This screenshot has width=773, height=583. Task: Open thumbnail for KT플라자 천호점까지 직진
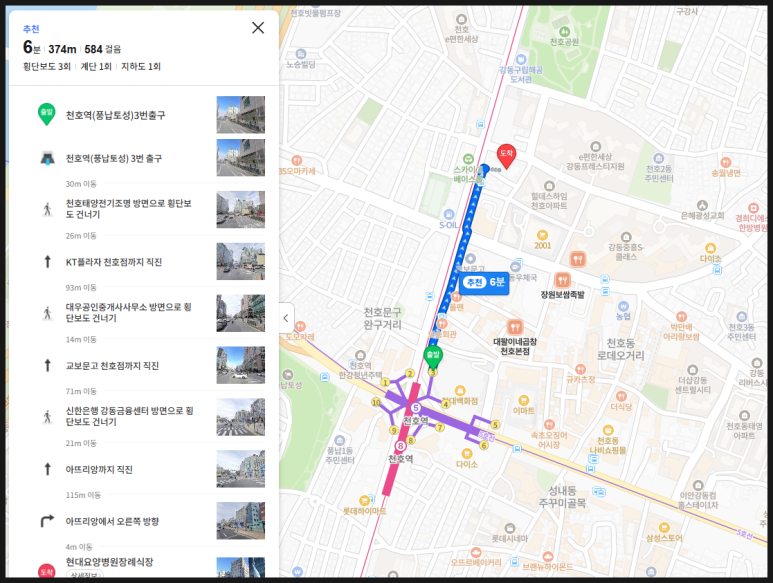[241, 261]
